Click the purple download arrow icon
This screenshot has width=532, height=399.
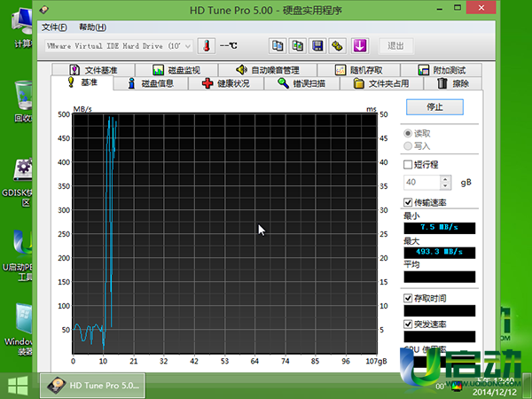360,46
